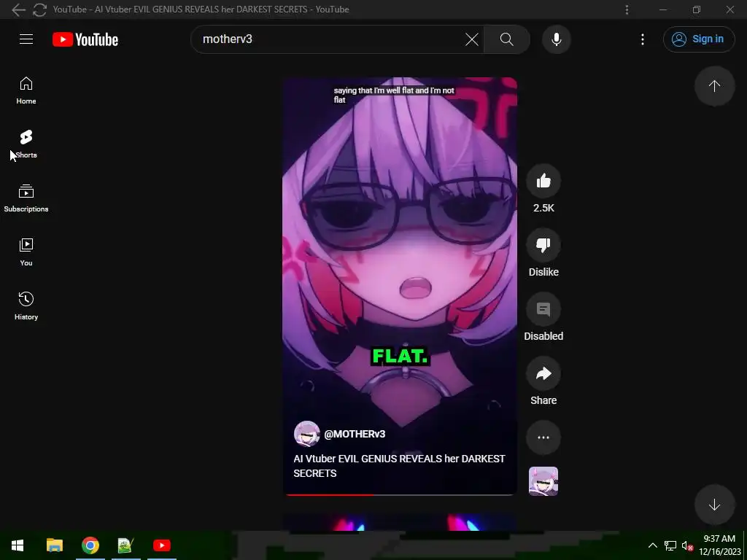Open the hamburger guide menu

[26, 39]
